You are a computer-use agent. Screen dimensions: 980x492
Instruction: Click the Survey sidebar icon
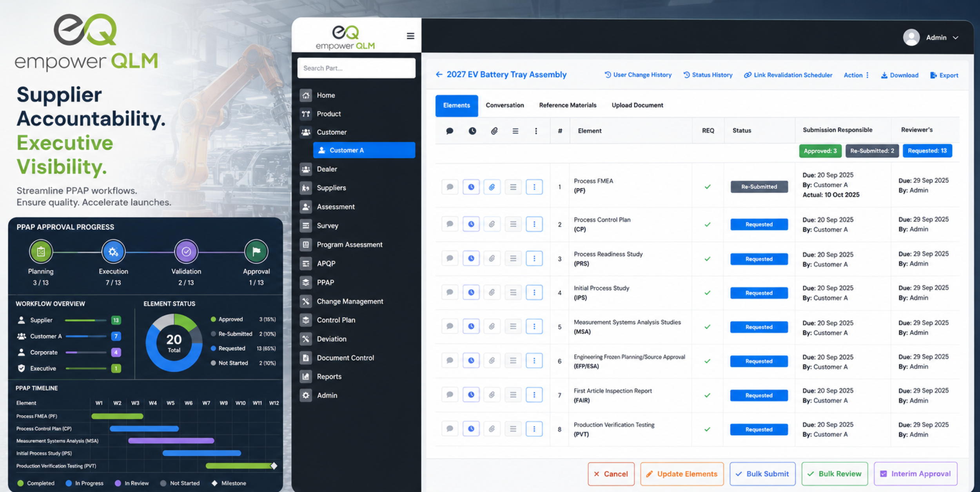coord(306,226)
